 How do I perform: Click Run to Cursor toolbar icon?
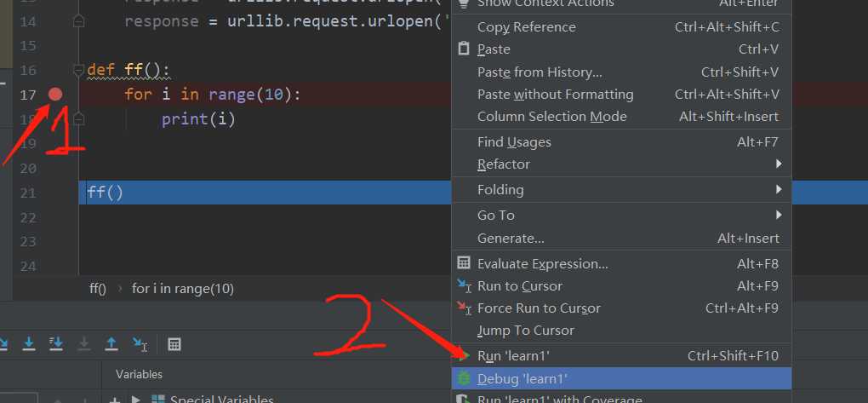point(140,344)
